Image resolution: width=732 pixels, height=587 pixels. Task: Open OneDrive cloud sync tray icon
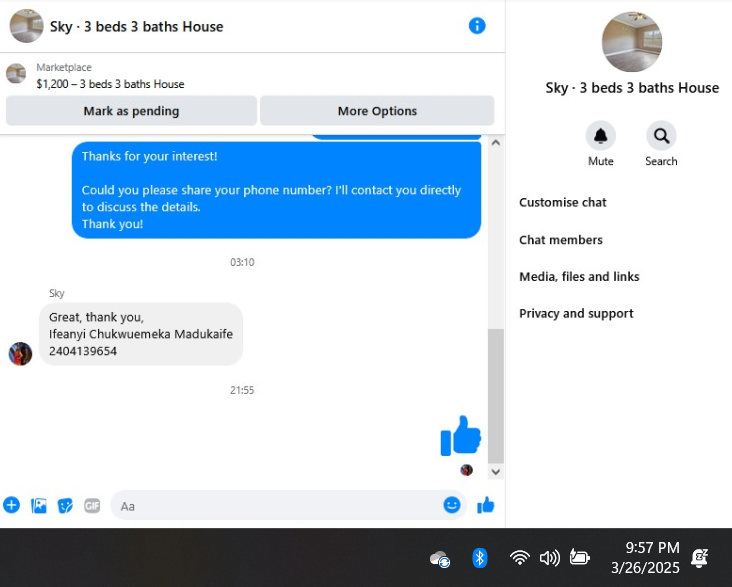click(440, 559)
